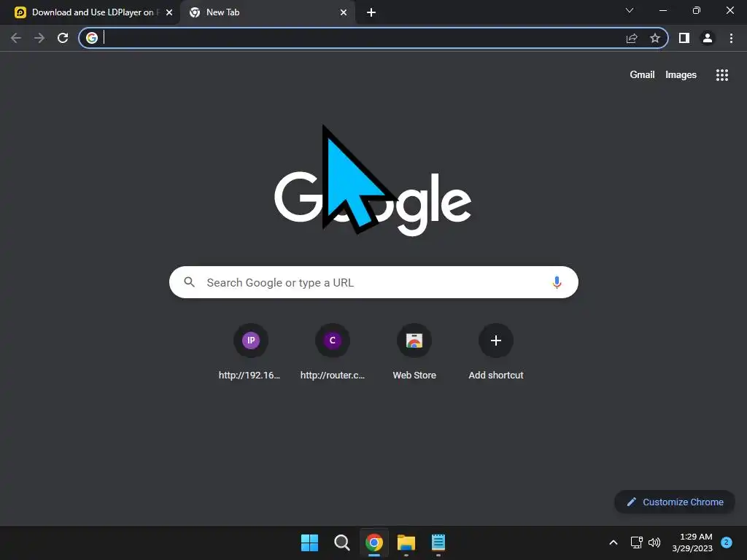Screen dimensions: 747x560
Task: Switch to the Download and Use LDPlayer tab
Action: tap(90, 12)
